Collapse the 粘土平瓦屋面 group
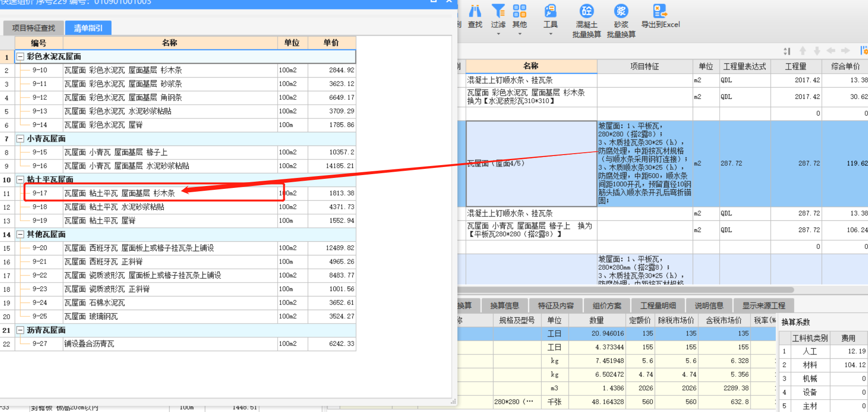Screen dimensions: 868x412 (20, 180)
